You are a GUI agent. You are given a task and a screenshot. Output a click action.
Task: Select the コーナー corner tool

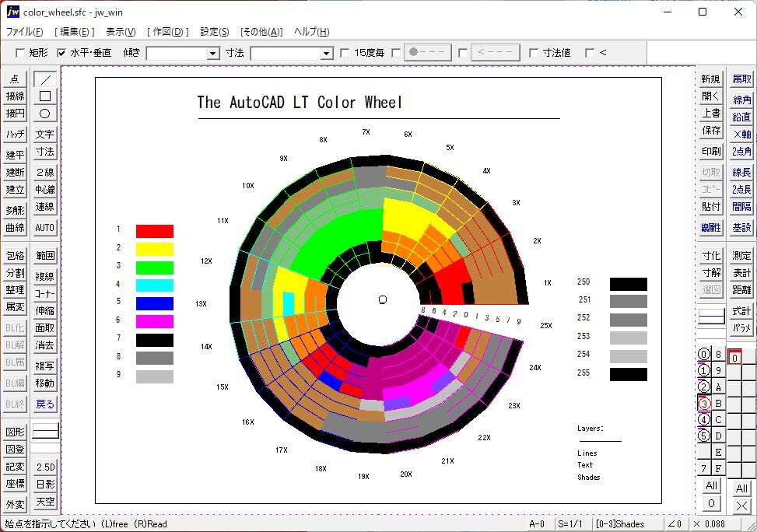[45, 293]
